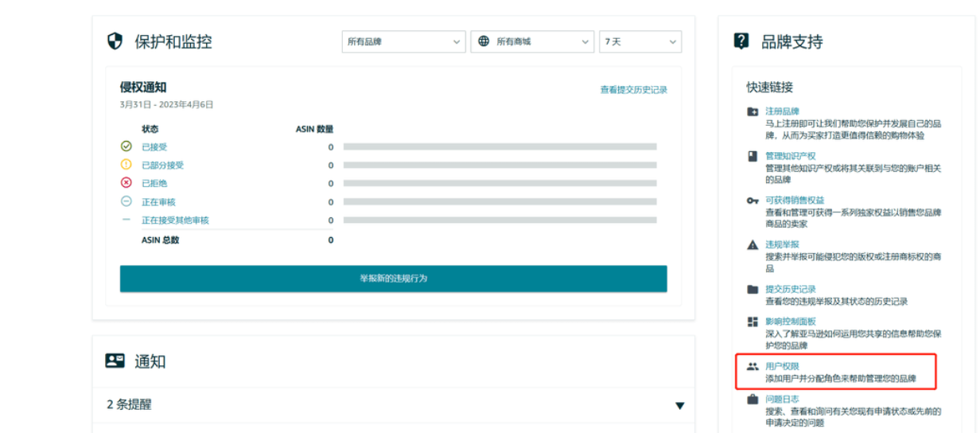
Task: Open the 注册品牌 quick link
Action: [782, 111]
